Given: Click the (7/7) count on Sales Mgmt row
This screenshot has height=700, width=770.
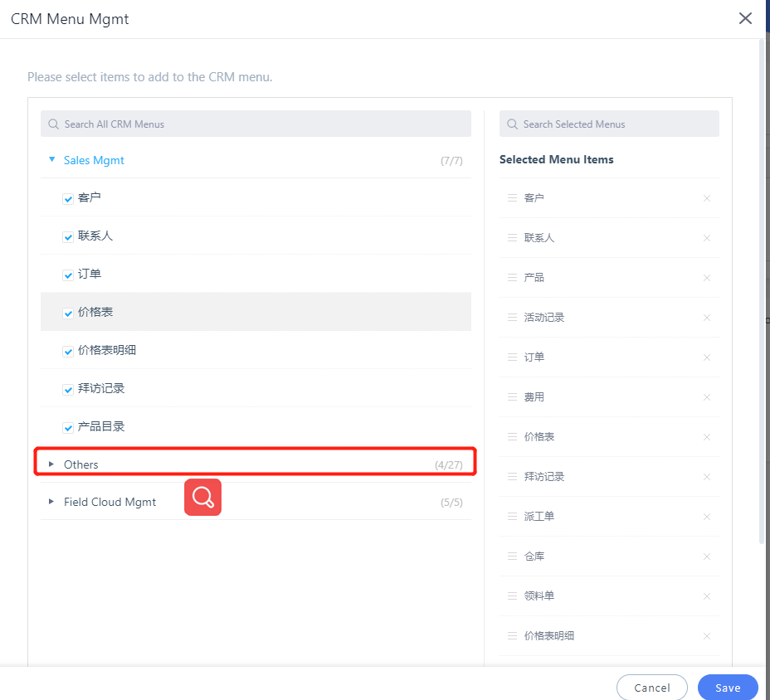Looking at the screenshot, I should [x=451, y=161].
